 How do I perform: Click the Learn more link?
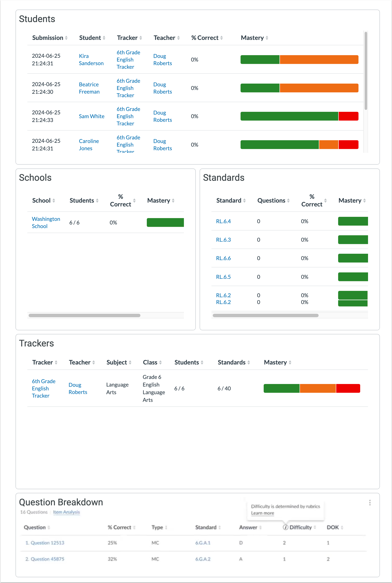[263, 513]
